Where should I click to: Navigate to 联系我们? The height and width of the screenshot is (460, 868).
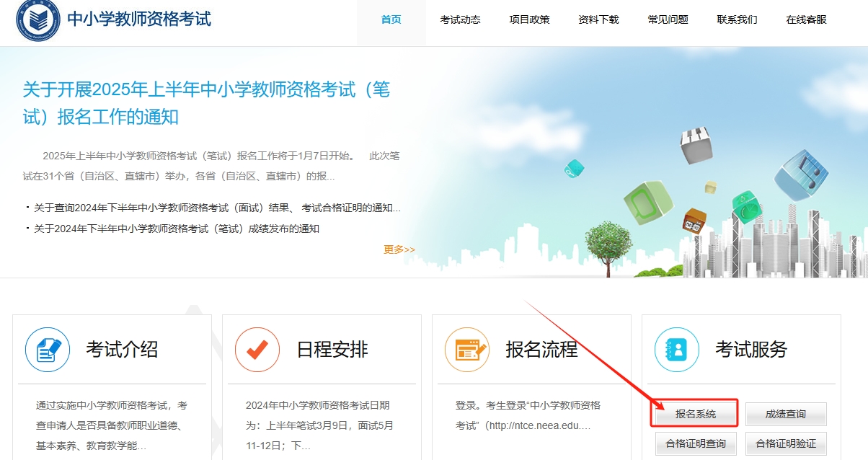(737, 20)
